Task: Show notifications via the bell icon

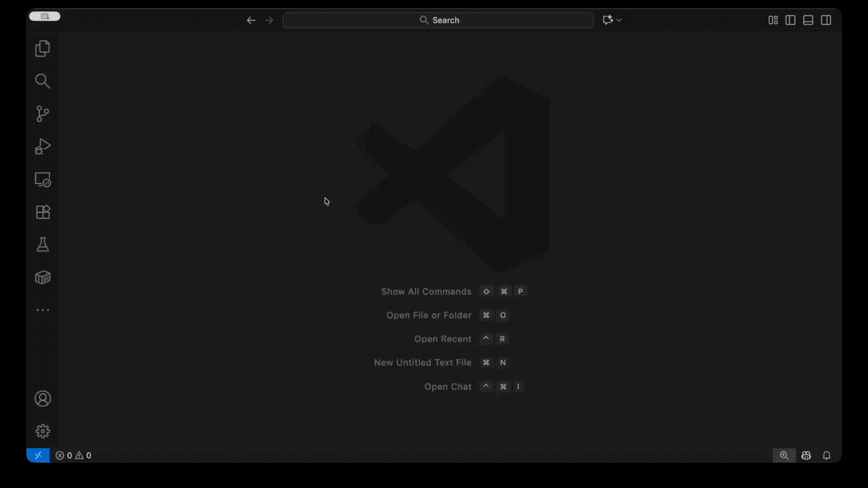Action: point(827,455)
